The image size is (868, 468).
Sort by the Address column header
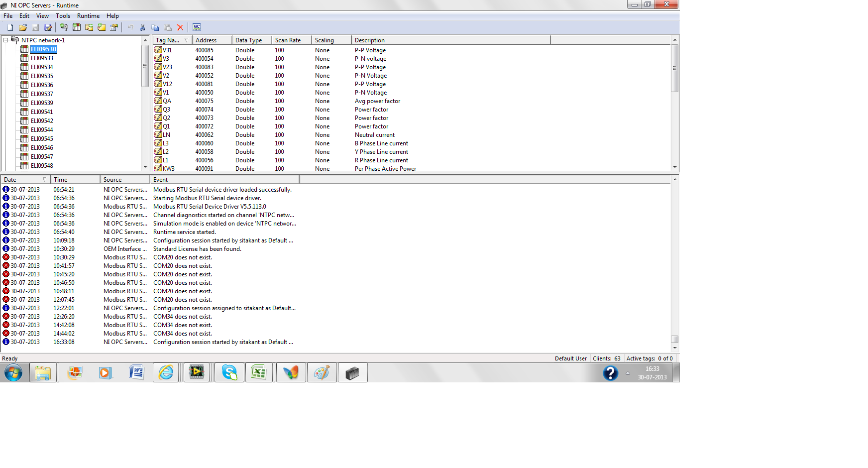coord(212,40)
